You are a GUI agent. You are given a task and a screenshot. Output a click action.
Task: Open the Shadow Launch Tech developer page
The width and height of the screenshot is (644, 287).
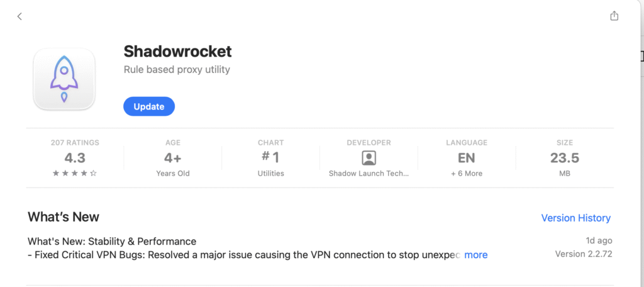pyautogui.click(x=369, y=173)
